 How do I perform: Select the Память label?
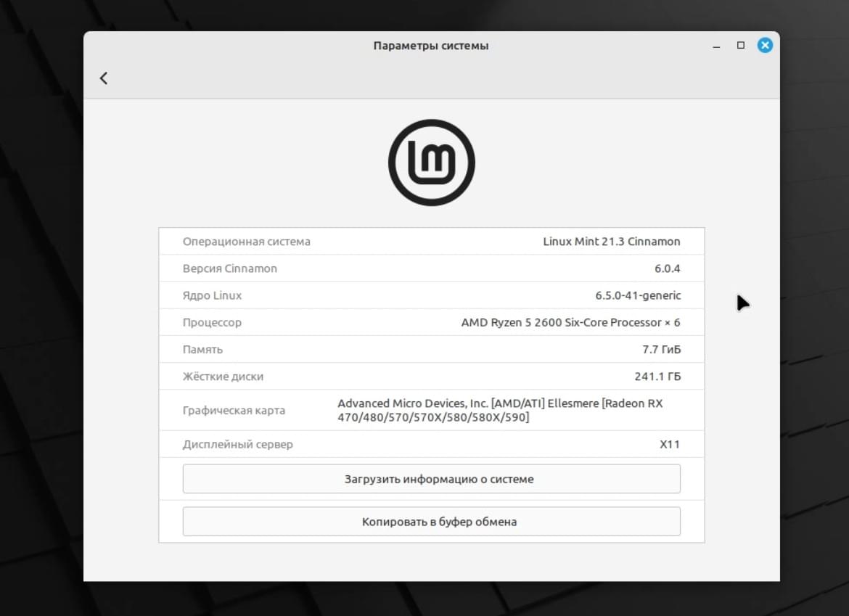coord(202,350)
